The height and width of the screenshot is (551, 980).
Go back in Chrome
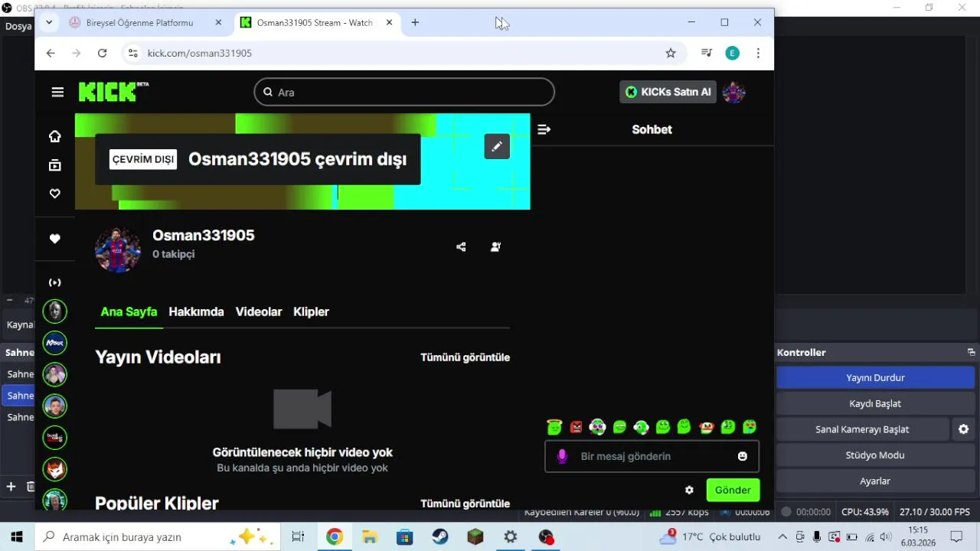point(51,53)
